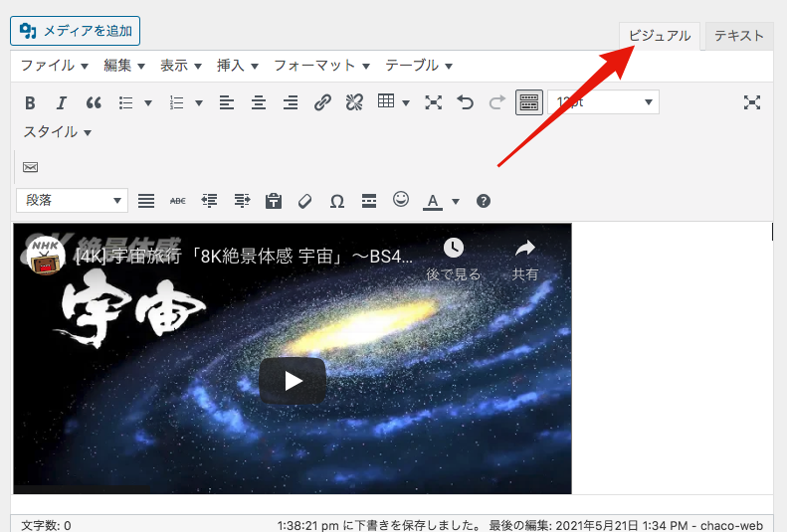Toggle the toolbar toggle (kitchen sink) button
The width and height of the screenshot is (787, 532).
pos(529,102)
